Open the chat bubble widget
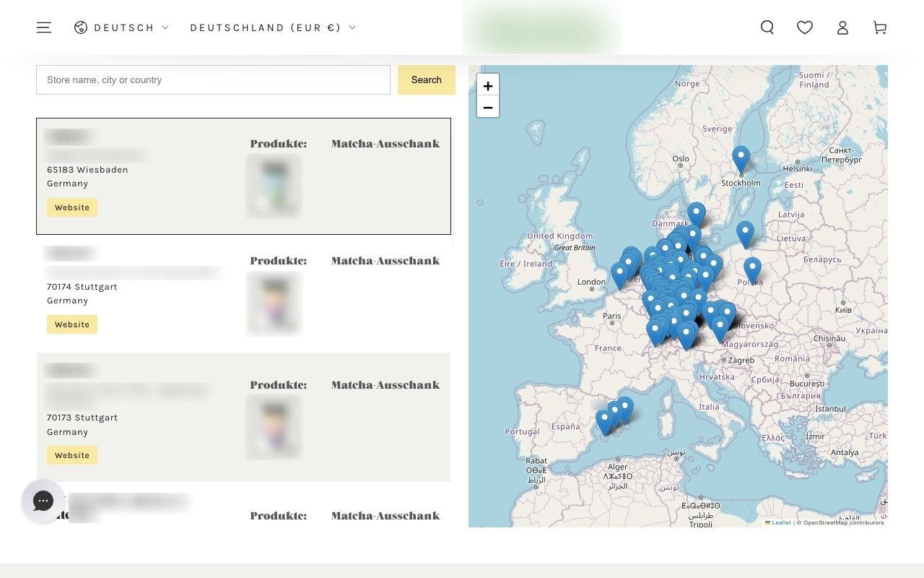 [43, 501]
